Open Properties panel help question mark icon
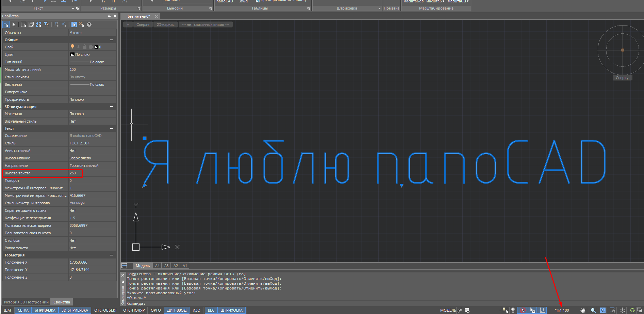The width and height of the screenshot is (644, 314). [x=89, y=25]
